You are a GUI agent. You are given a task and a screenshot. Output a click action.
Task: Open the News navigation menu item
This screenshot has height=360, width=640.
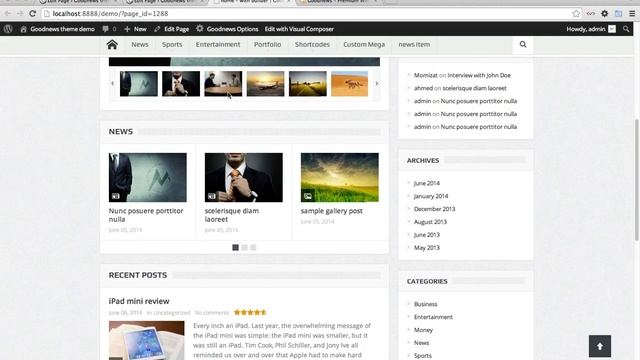pyautogui.click(x=140, y=44)
